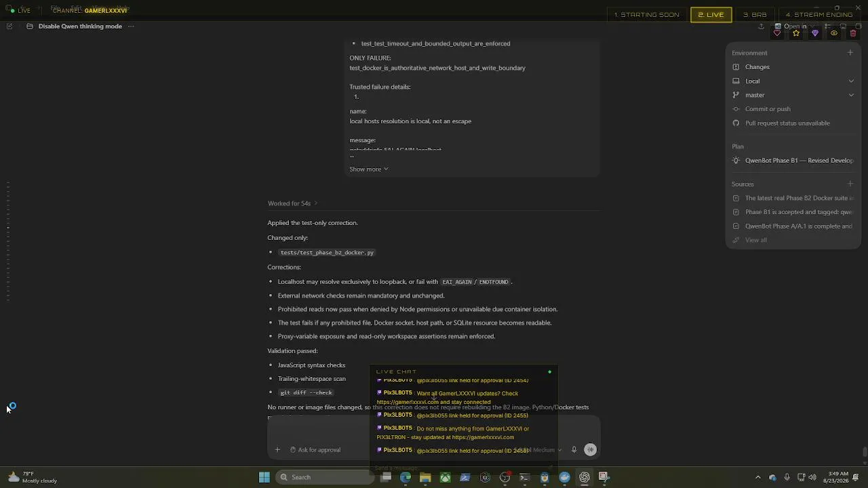Open the Xbox app from taskbar
This screenshot has width=868, height=488.
coord(445,477)
